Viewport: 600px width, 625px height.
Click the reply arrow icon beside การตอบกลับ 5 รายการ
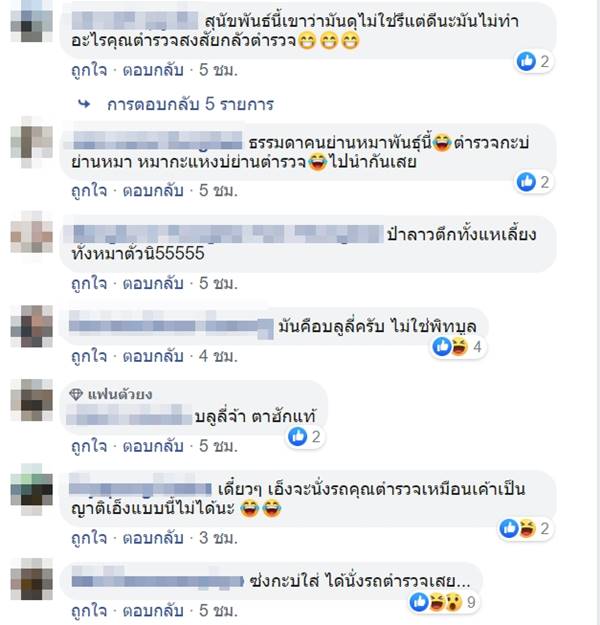(x=84, y=104)
